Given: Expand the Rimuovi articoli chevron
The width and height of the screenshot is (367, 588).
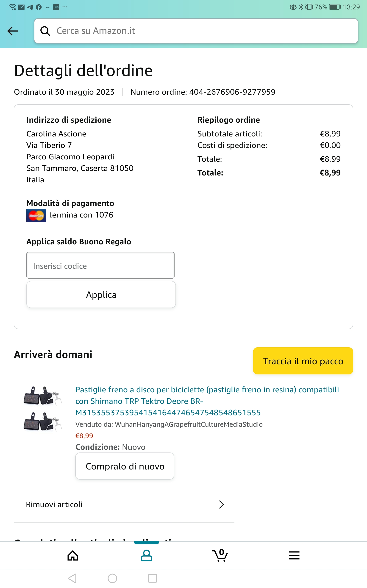Looking at the screenshot, I should (221, 505).
